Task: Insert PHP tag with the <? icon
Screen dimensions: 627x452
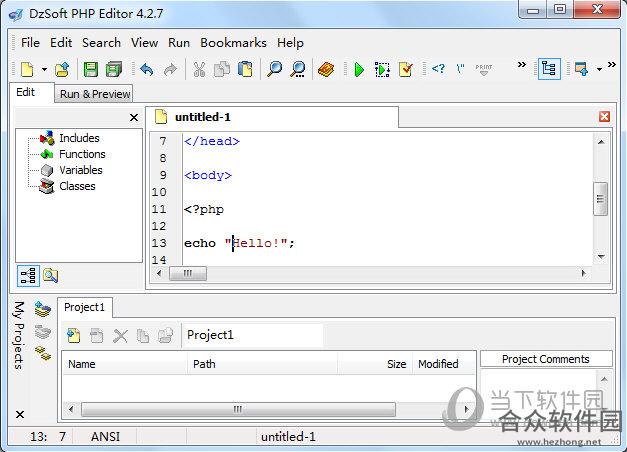Action: pos(438,69)
